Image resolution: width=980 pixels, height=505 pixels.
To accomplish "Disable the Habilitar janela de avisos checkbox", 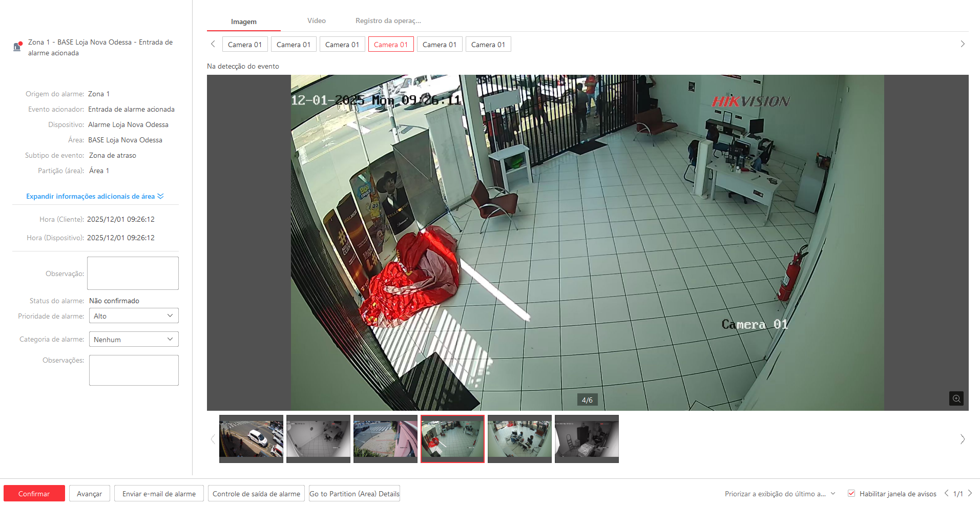I will [x=851, y=493].
